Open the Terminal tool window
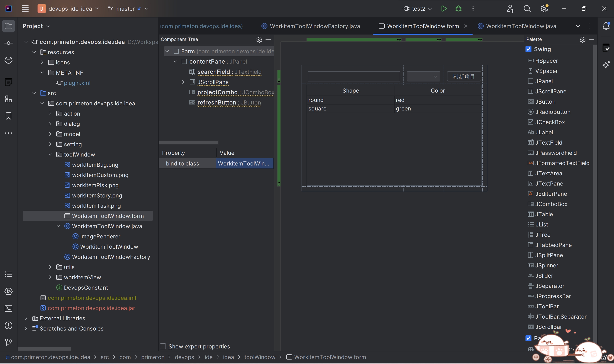The width and height of the screenshot is (614, 364). click(8, 308)
